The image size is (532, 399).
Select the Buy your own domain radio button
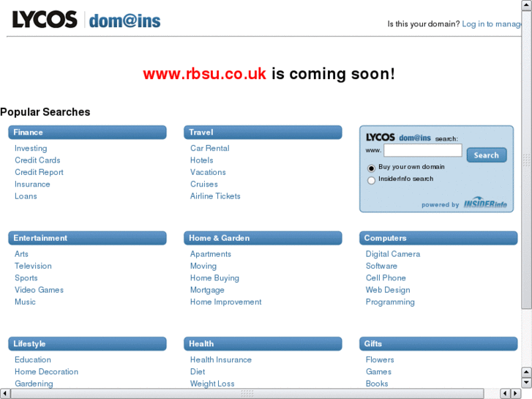(371, 168)
